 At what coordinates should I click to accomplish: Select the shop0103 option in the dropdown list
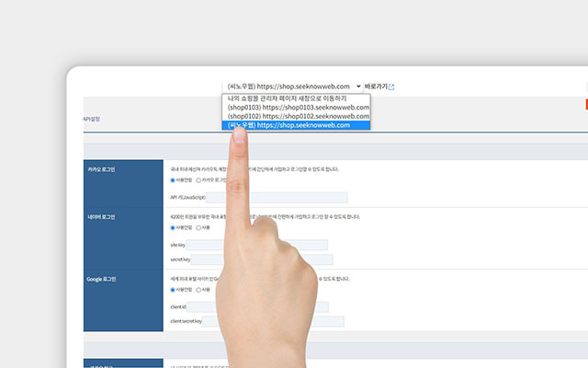tap(298, 107)
